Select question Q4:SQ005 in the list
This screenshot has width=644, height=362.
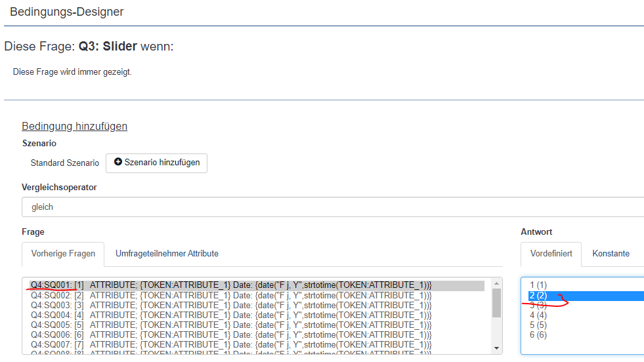(230, 325)
